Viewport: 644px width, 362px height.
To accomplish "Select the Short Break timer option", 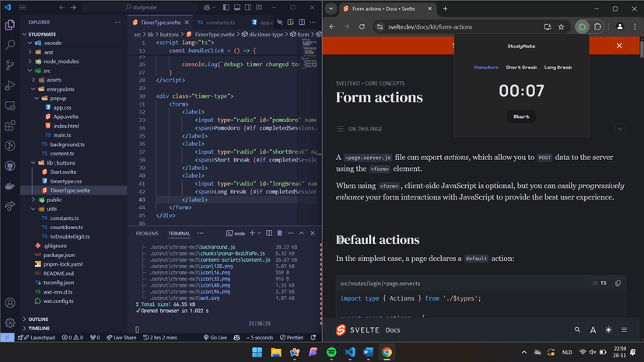I will 521,68.
